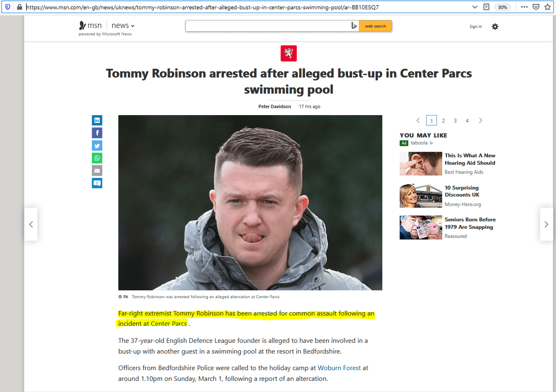Toggle reader view icon in address bar
Image resolution: width=556 pixels, height=392 pixels.
click(x=486, y=7)
